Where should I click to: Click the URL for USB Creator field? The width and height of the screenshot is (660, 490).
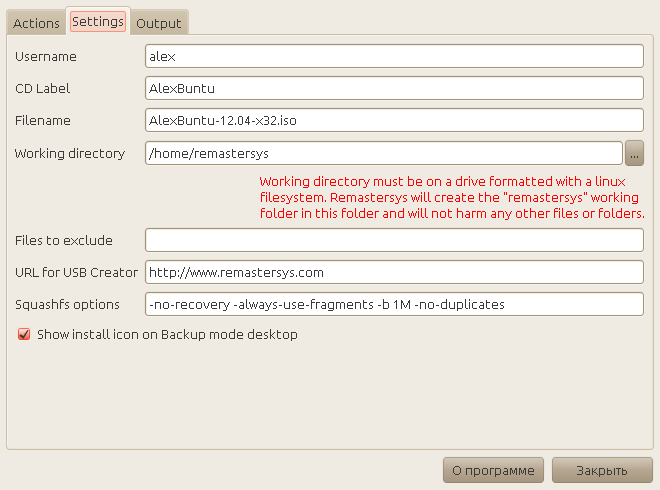pos(393,272)
